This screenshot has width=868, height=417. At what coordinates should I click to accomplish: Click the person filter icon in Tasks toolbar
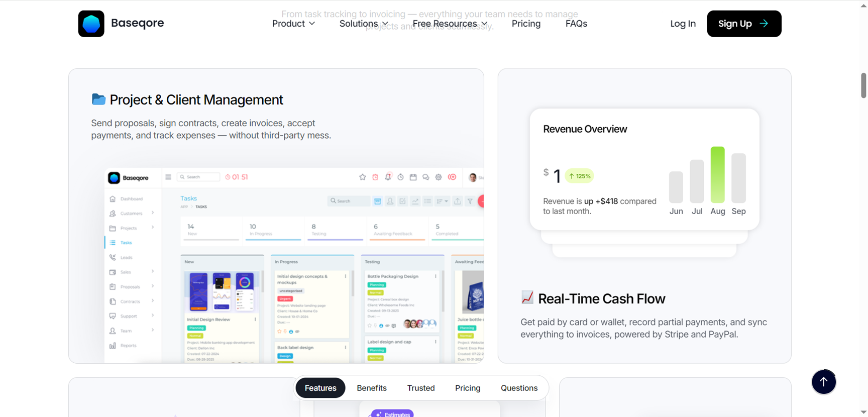pyautogui.click(x=390, y=201)
